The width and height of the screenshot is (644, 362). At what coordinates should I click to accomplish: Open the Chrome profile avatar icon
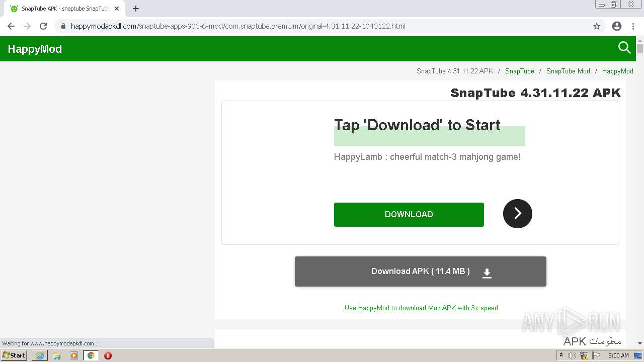(x=617, y=26)
